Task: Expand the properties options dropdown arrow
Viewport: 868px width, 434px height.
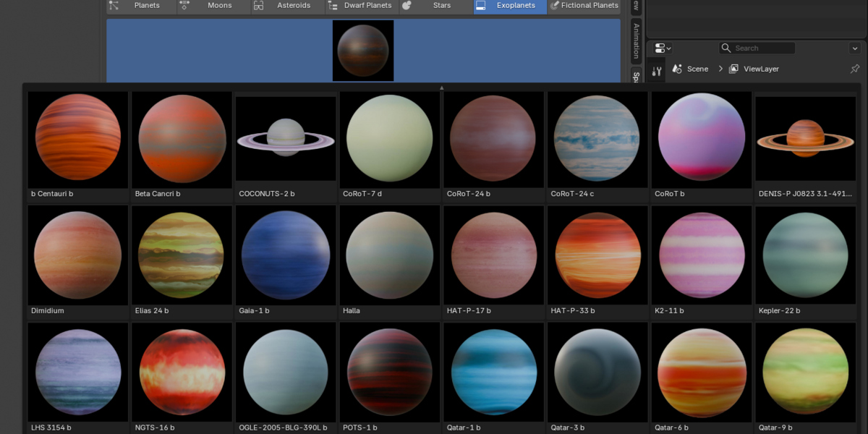Action: [855, 48]
